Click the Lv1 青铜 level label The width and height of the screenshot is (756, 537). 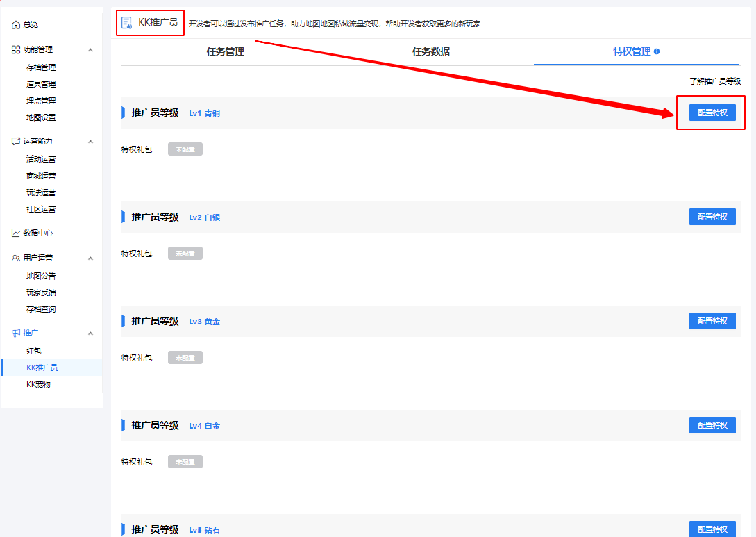(204, 113)
